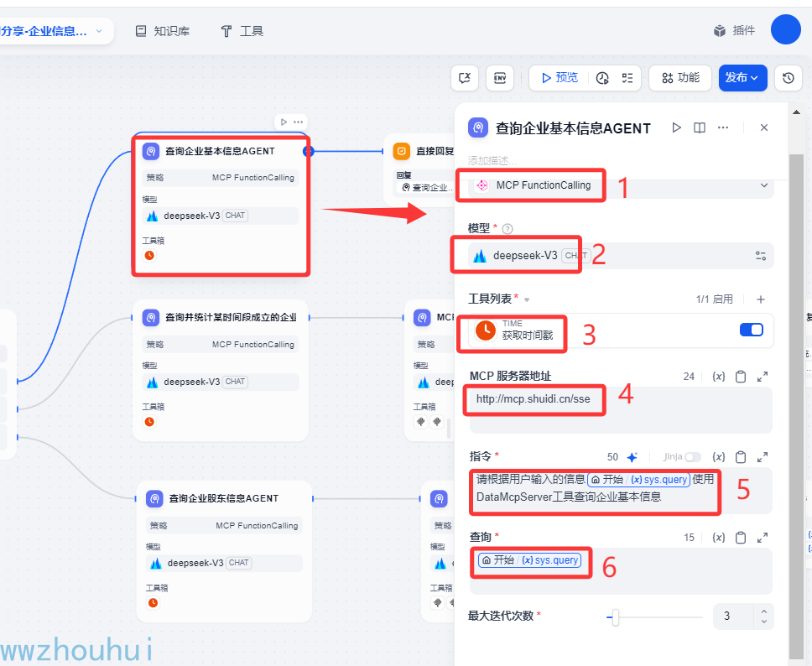The image size is (812, 666).
Task: Open the run history clock icon
Action: tap(602, 78)
